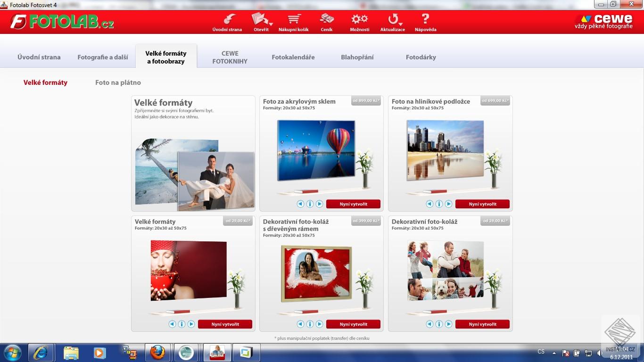Switch to the Fotografie a další tab
Screen dimensions: 644x362
pos(103,57)
